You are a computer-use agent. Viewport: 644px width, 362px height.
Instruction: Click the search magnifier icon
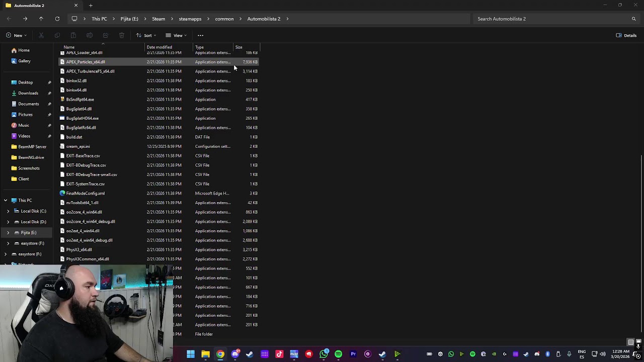click(634, 19)
